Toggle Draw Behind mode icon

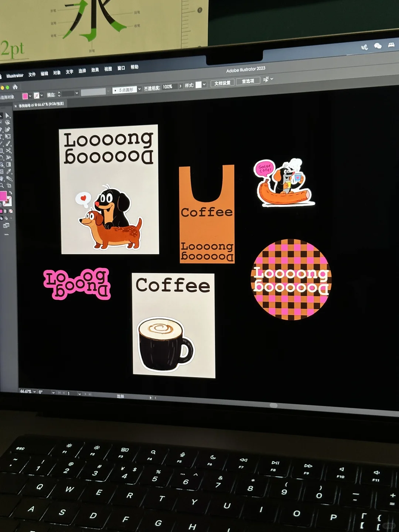(x=6, y=218)
